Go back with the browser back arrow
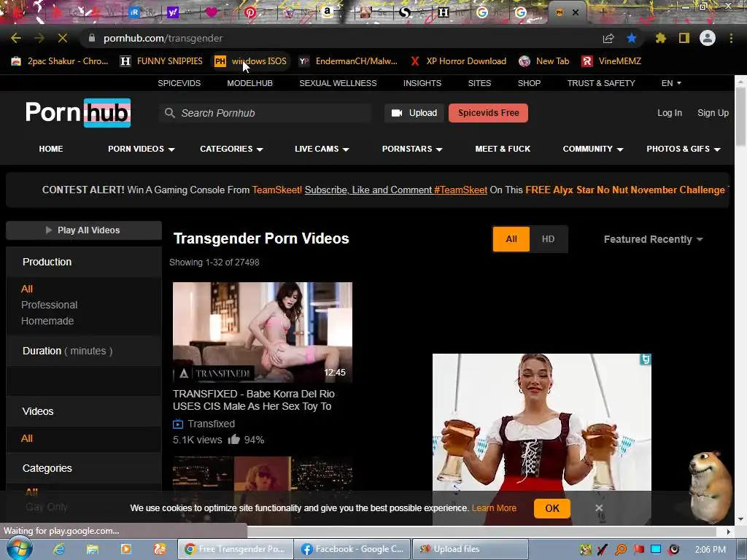Screen dimensions: 747x560 point(16,38)
